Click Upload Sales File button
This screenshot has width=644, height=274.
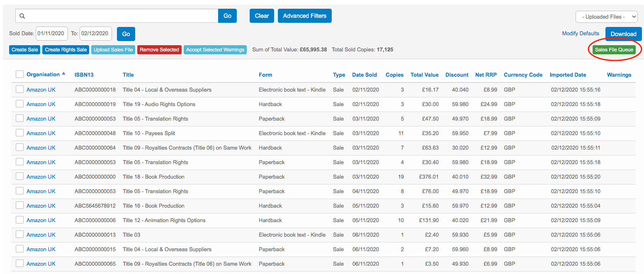click(x=113, y=50)
